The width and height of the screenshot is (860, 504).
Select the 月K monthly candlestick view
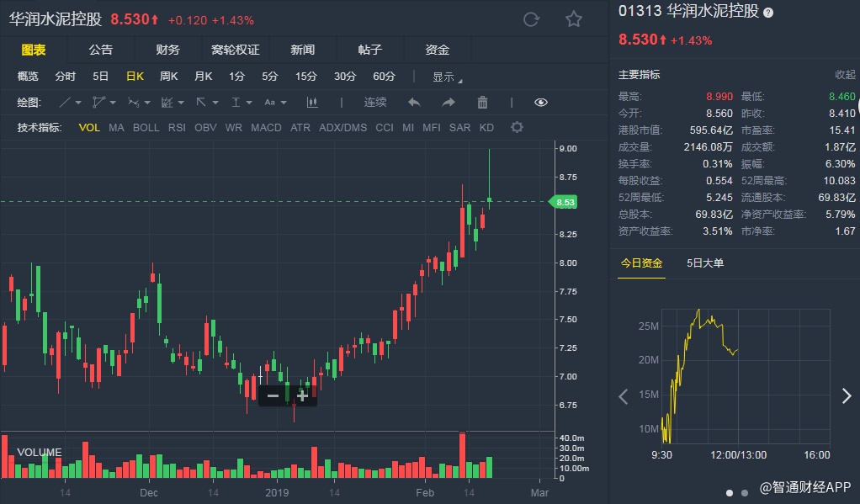point(203,77)
